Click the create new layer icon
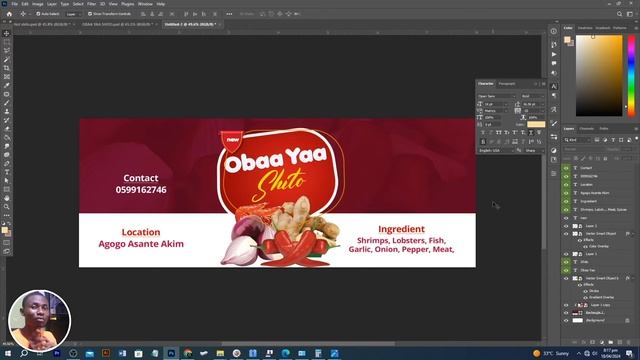The width and height of the screenshot is (640, 360). coord(620,342)
